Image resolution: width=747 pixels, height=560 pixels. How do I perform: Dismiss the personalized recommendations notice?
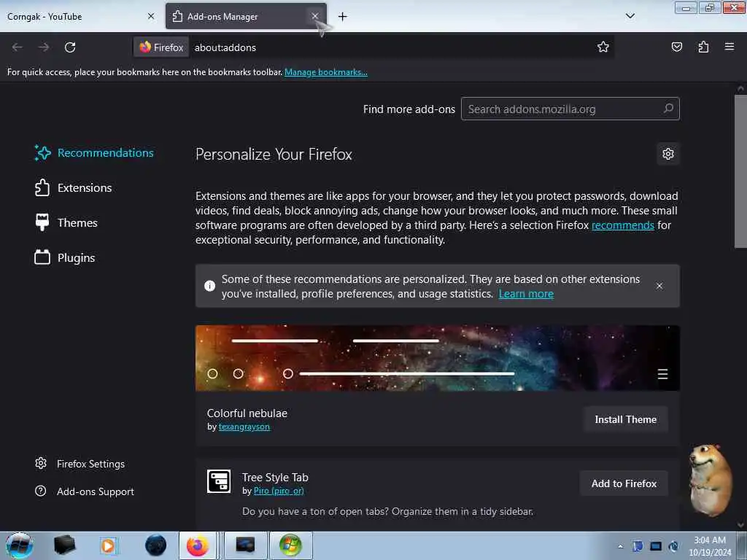(659, 286)
